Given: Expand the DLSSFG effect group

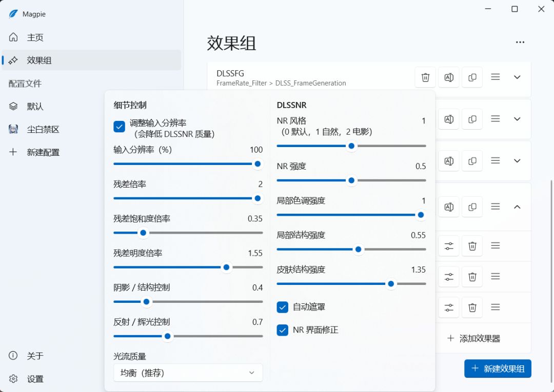Looking at the screenshot, I should (x=517, y=77).
